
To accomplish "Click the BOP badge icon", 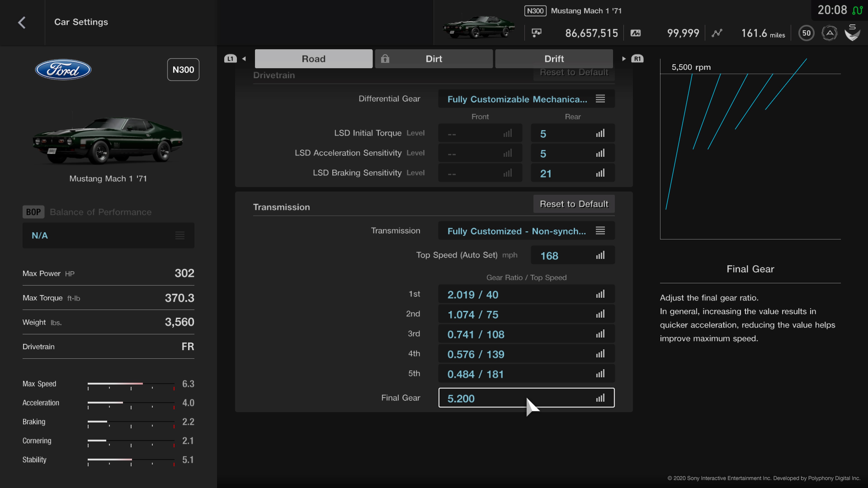I will (33, 212).
